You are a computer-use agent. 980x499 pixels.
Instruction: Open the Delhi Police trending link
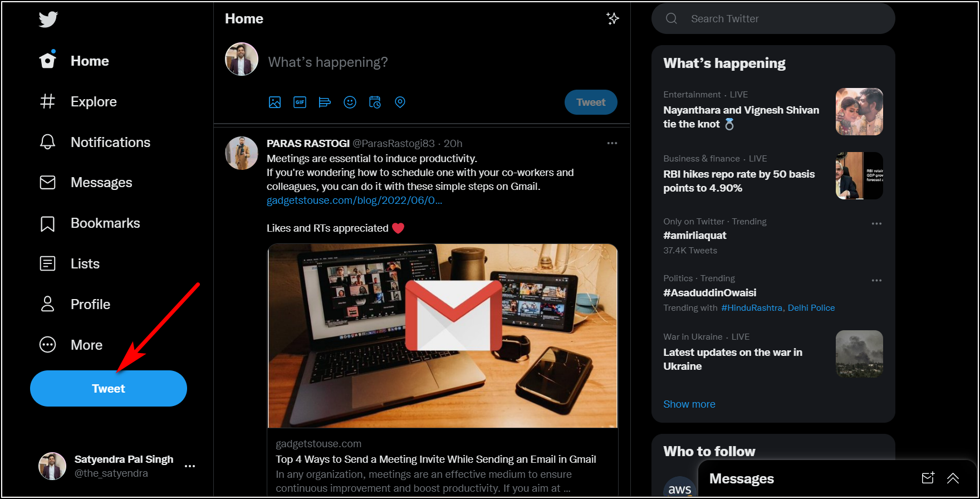pos(811,308)
